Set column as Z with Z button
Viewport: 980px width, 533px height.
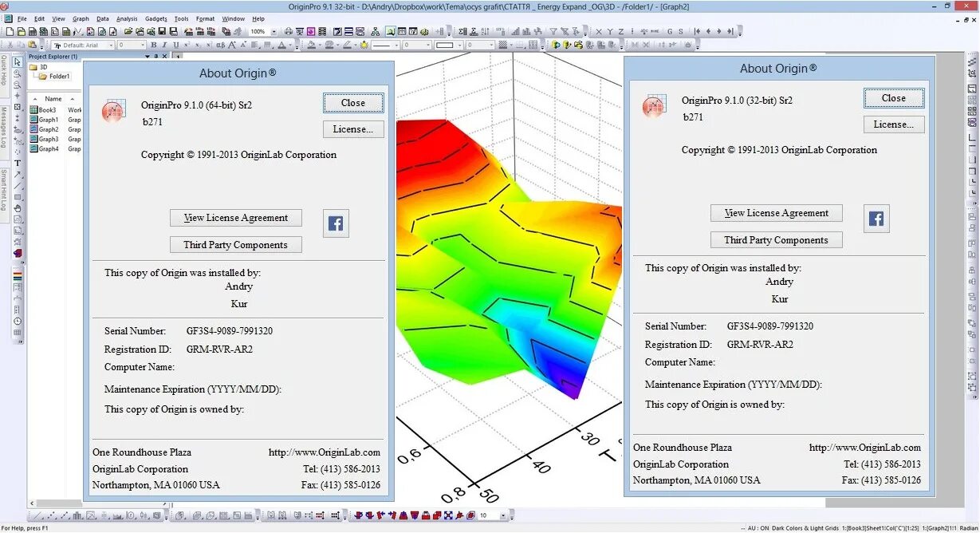pyautogui.click(x=621, y=31)
